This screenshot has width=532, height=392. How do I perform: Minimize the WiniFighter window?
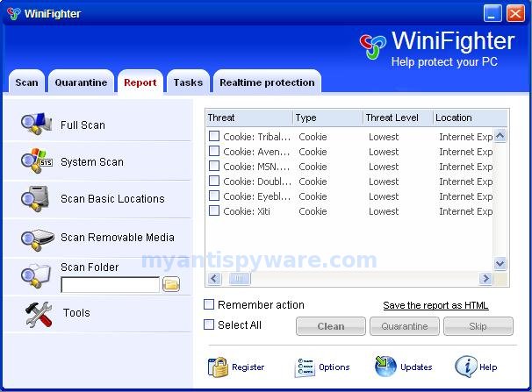(x=492, y=13)
